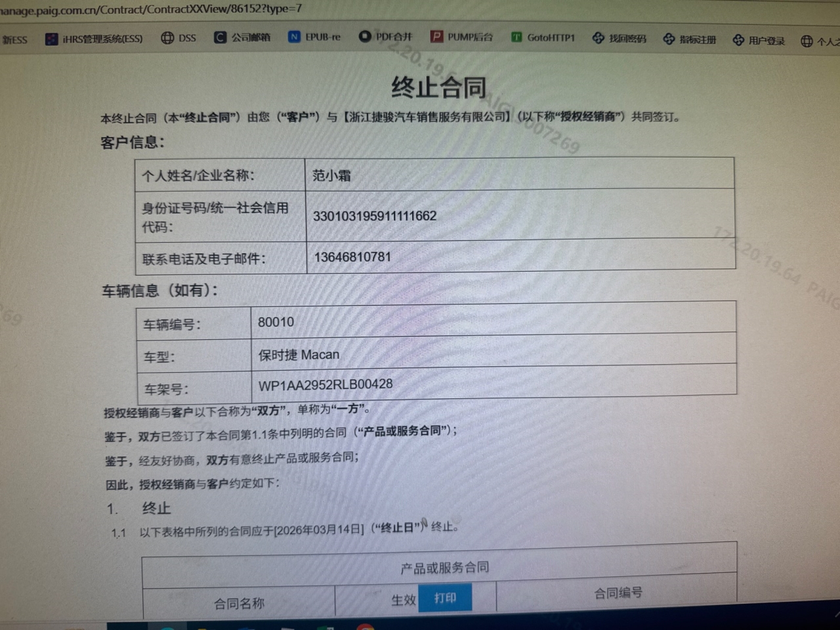Launch the EPUB-re bookmark icon

[294, 37]
